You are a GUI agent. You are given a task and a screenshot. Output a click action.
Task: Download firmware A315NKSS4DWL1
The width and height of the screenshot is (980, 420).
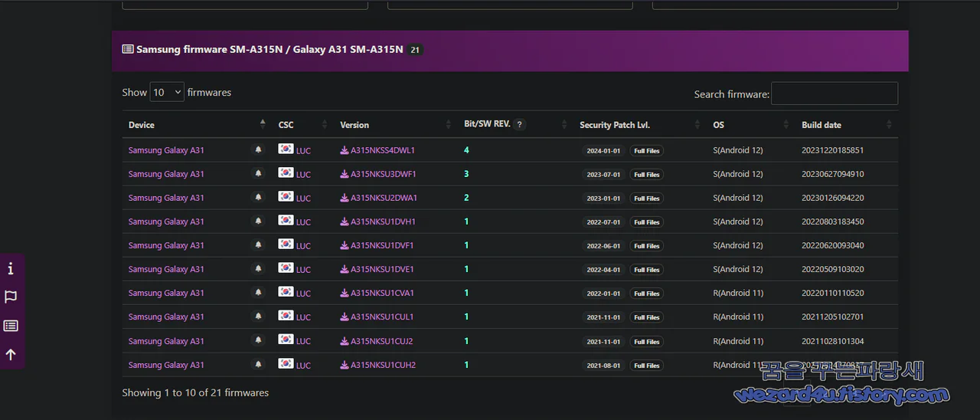coord(378,150)
